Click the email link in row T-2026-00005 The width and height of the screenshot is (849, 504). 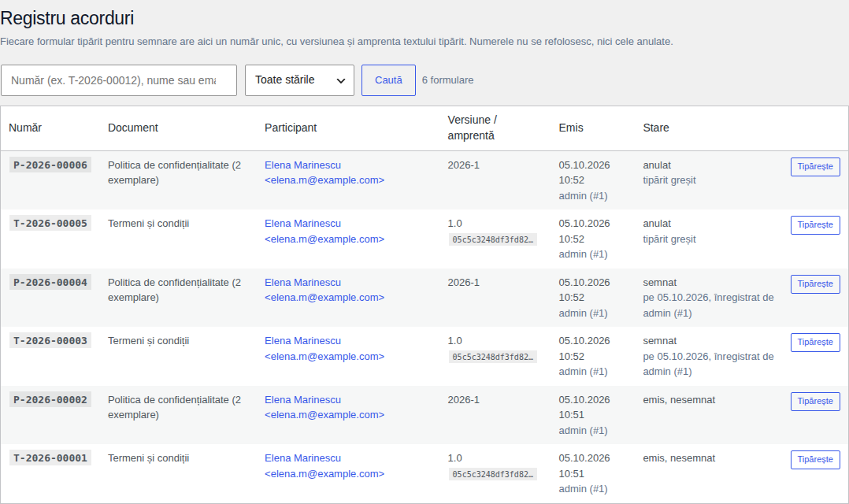324,239
